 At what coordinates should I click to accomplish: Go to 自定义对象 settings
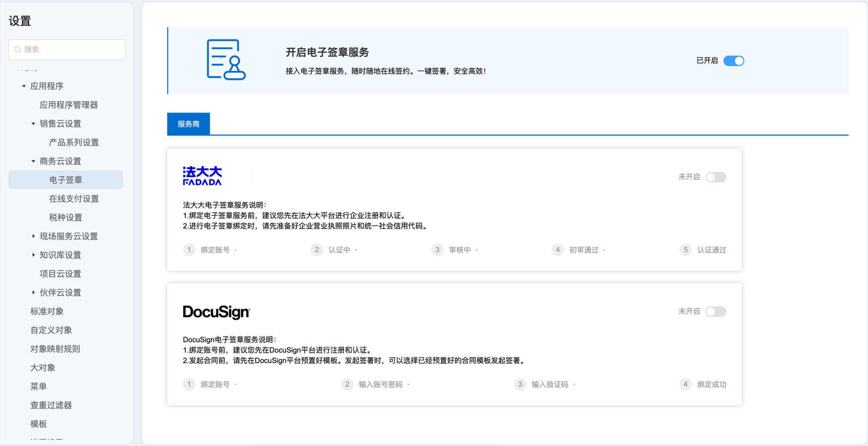click(51, 330)
